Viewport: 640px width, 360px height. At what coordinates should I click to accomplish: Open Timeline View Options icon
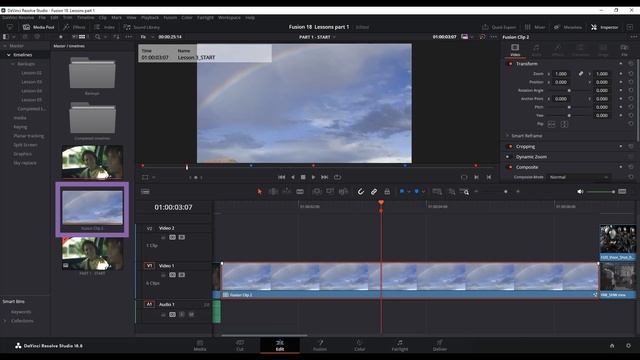click(145, 191)
